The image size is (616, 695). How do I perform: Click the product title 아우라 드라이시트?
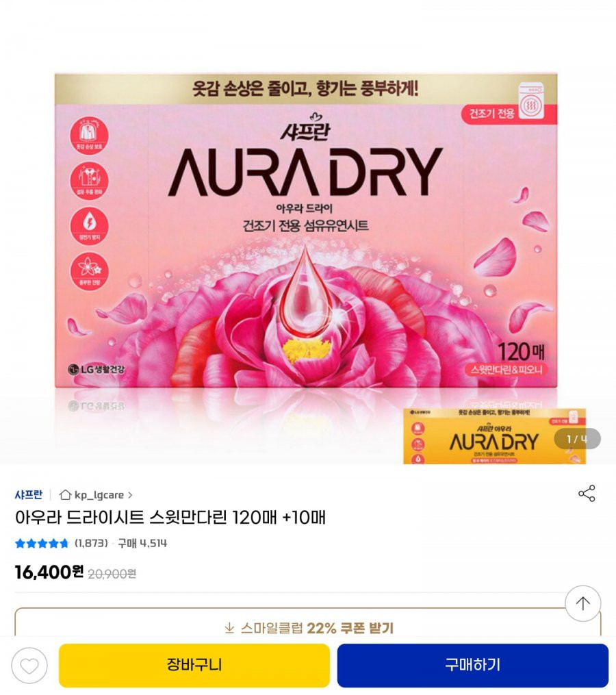coord(170,517)
